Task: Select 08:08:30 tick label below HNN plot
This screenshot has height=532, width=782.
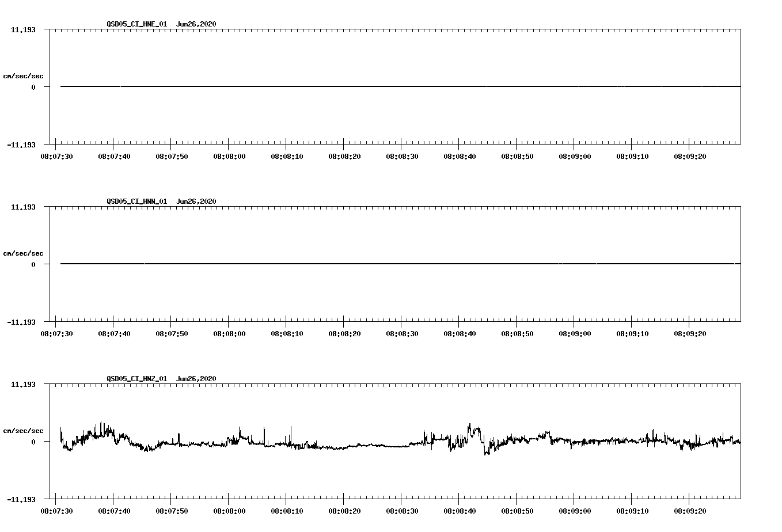Action: pyautogui.click(x=402, y=333)
